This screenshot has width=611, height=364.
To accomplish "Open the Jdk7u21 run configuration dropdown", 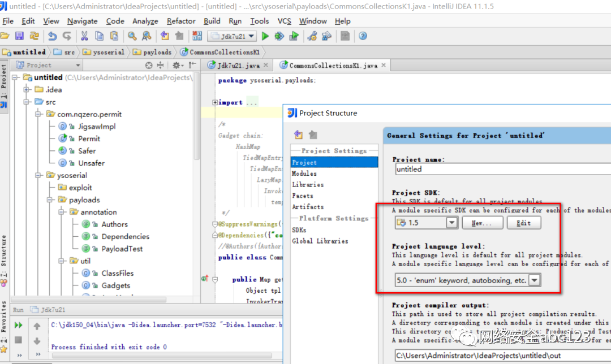I will [232, 36].
